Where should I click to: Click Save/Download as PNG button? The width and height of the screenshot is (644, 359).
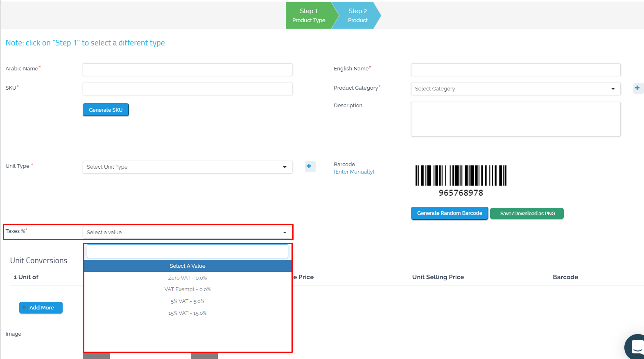[527, 214]
